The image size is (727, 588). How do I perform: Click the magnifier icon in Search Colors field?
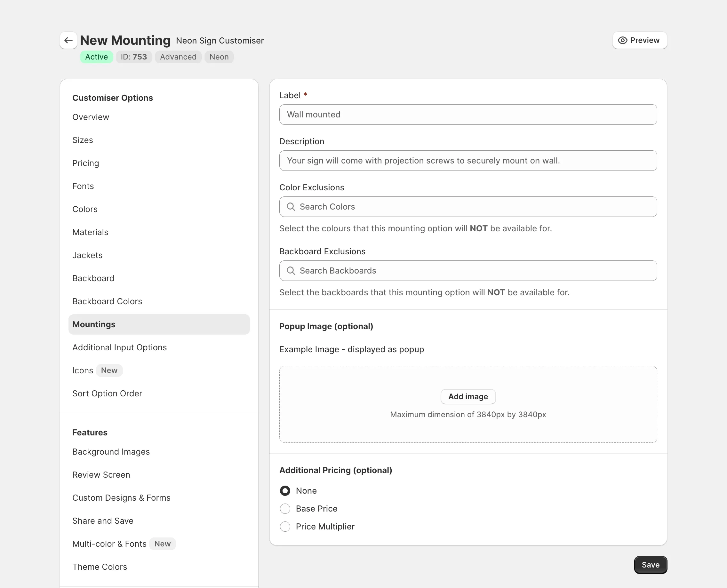click(x=291, y=207)
